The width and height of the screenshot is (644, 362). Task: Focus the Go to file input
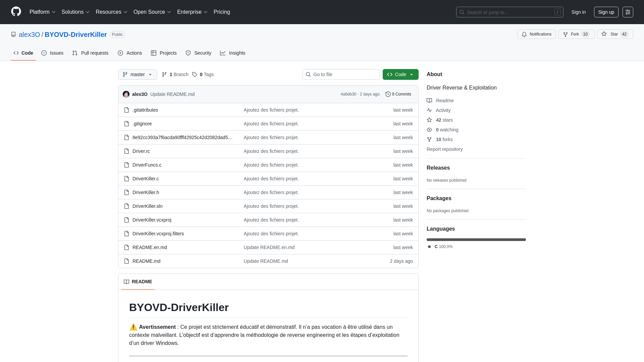tap(341, 74)
